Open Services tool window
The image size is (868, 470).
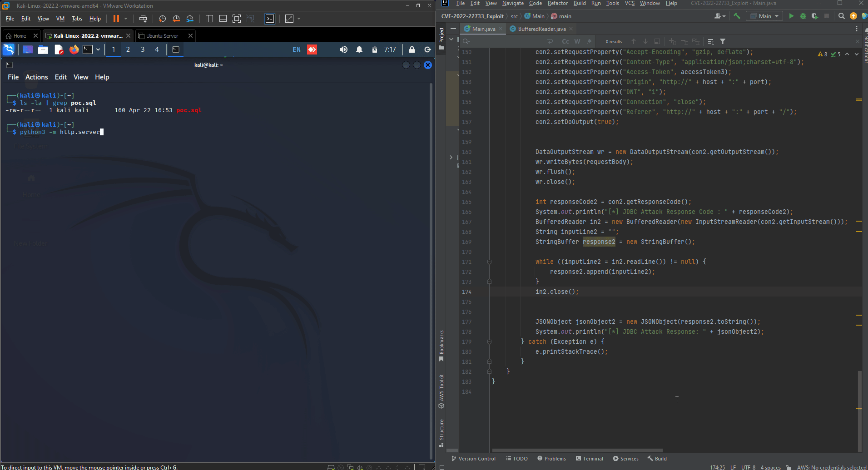tap(625, 459)
